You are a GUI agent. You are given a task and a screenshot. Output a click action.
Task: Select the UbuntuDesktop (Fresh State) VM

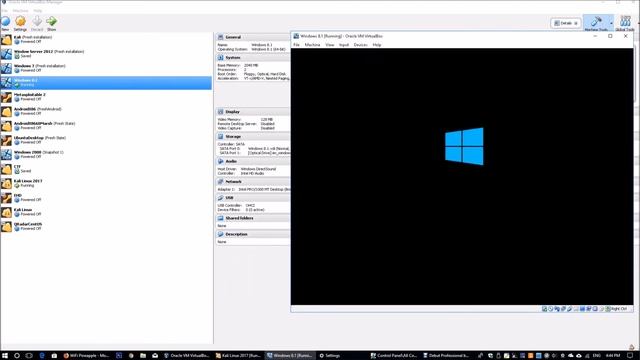click(x=106, y=140)
